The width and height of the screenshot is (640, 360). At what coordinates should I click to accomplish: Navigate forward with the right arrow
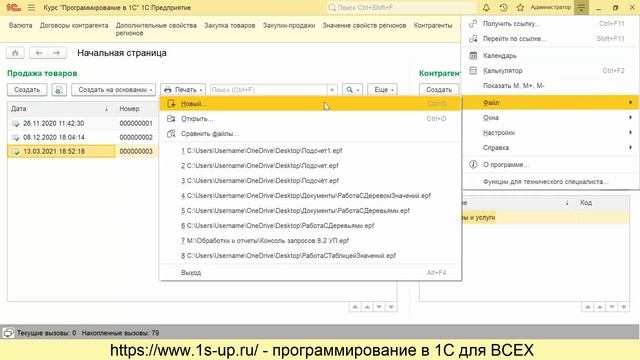[x=56, y=53]
